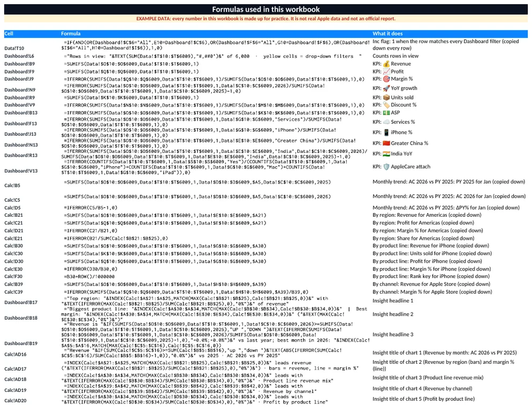The width and height of the screenshot is (532, 409).
Task: Click the cell reference "Calc!D5"
Action: click(13, 208)
